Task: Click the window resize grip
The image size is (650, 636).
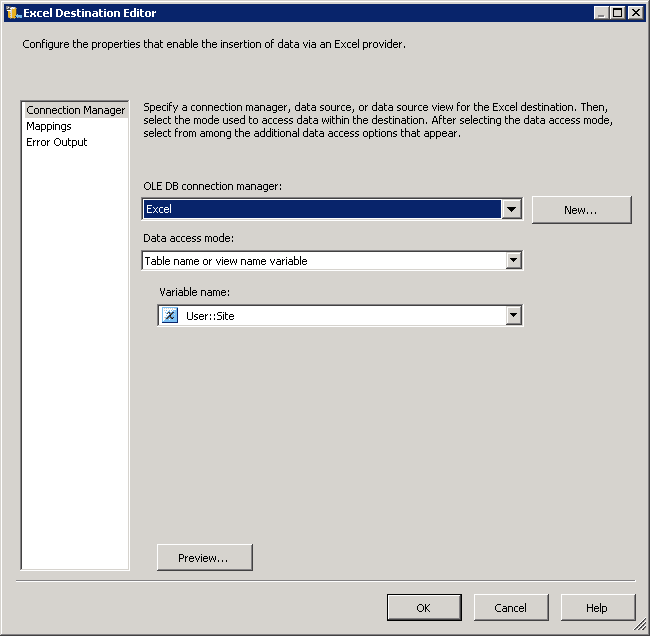Action: 640,624
